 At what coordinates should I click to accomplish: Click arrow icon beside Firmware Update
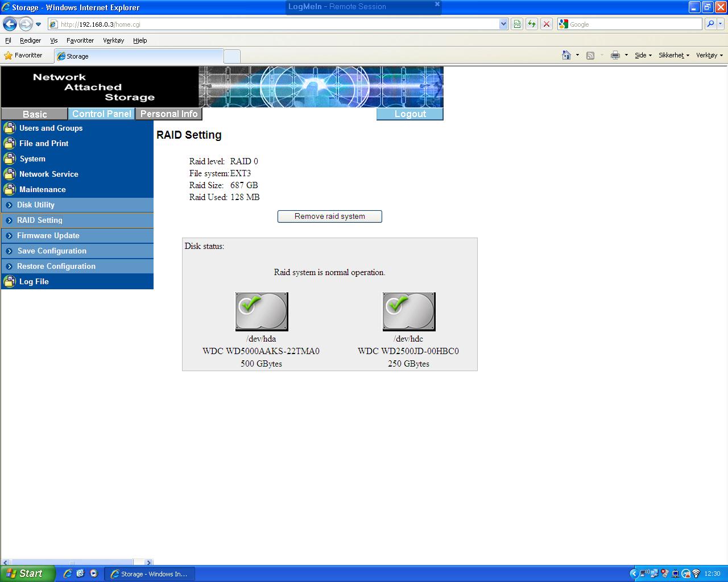[x=9, y=235]
